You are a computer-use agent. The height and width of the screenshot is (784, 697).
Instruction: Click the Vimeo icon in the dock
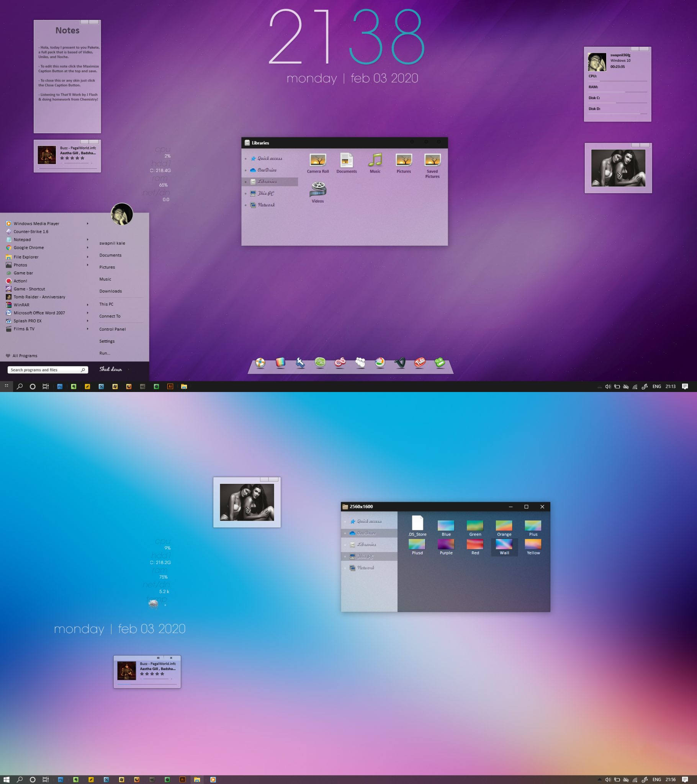[400, 362]
